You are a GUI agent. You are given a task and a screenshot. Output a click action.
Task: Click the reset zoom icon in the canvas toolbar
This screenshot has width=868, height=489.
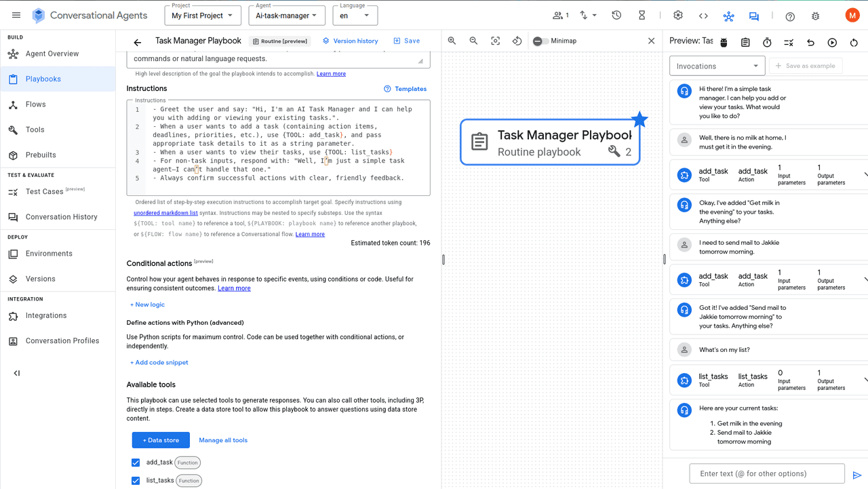(x=517, y=41)
